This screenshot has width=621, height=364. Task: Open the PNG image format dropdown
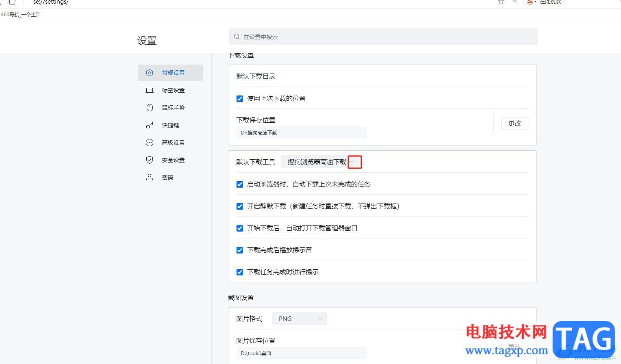click(x=300, y=319)
